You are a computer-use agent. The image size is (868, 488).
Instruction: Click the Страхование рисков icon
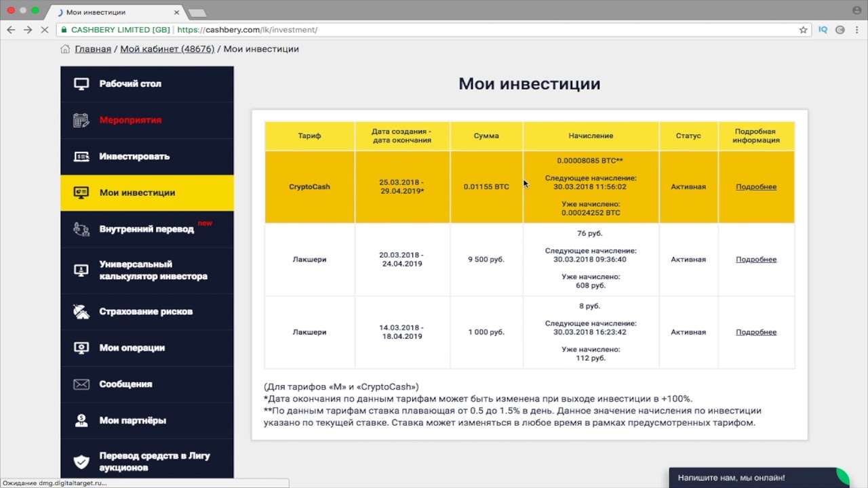81,312
